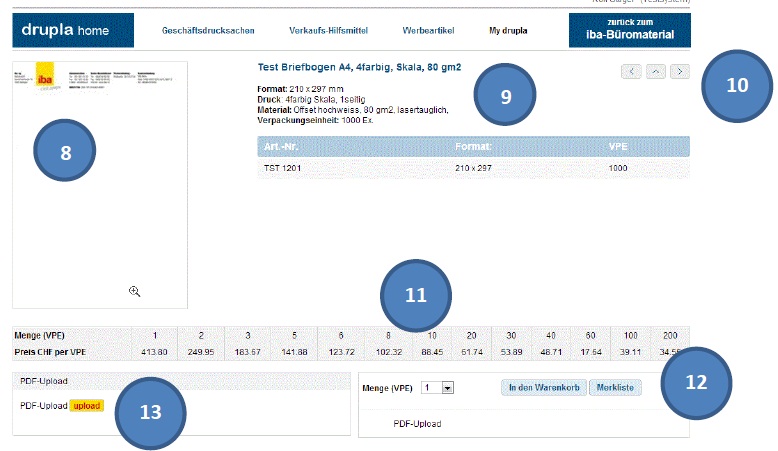Click the up arrow navigation button
Image resolution: width=778 pixels, height=451 pixels.
655,72
